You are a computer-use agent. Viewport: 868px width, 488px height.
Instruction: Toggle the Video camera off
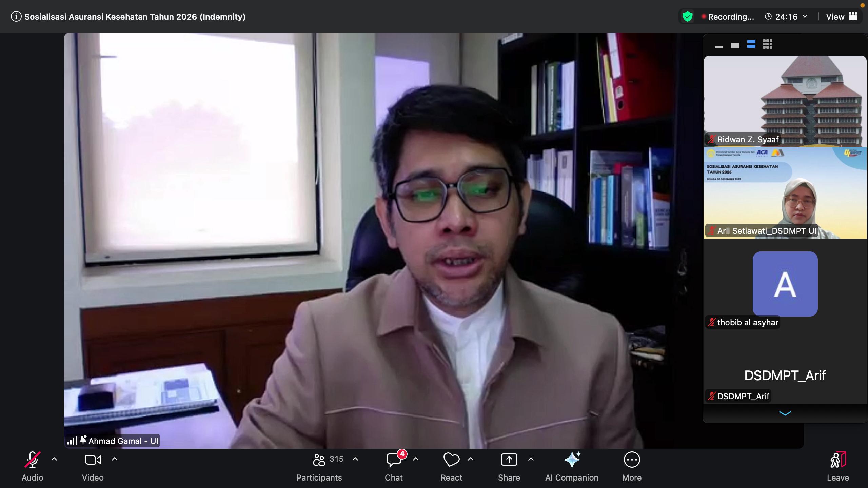(93, 460)
